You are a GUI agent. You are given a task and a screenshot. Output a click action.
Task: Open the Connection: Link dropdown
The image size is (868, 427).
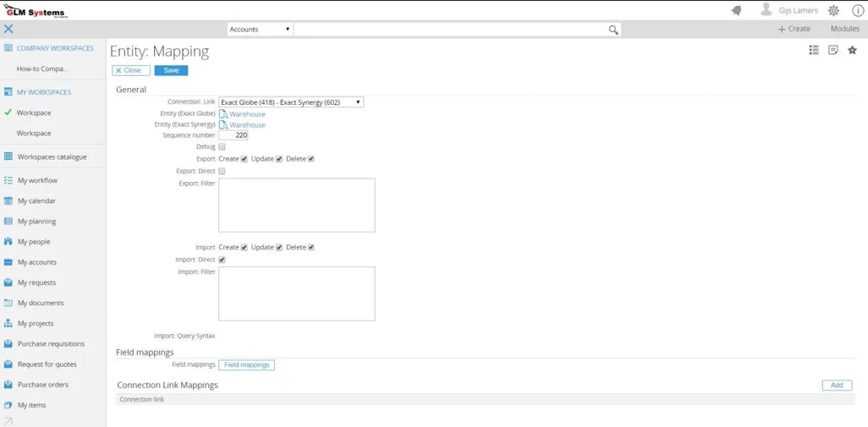click(290, 102)
